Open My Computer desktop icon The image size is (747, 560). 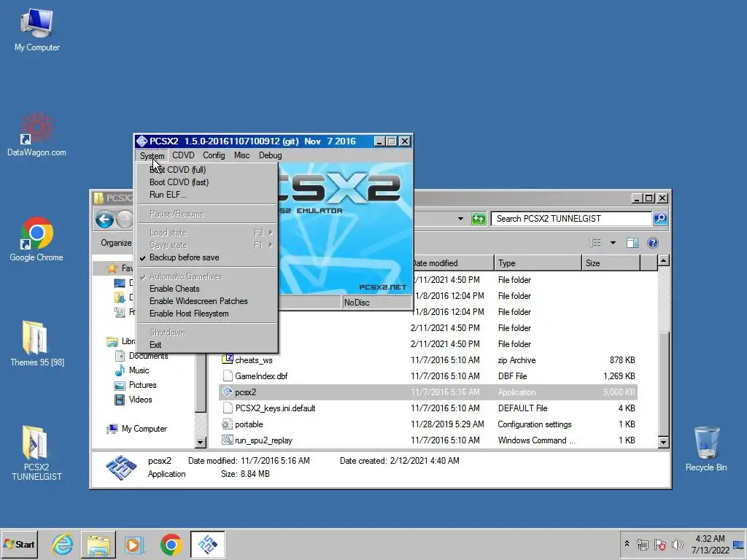(36, 29)
